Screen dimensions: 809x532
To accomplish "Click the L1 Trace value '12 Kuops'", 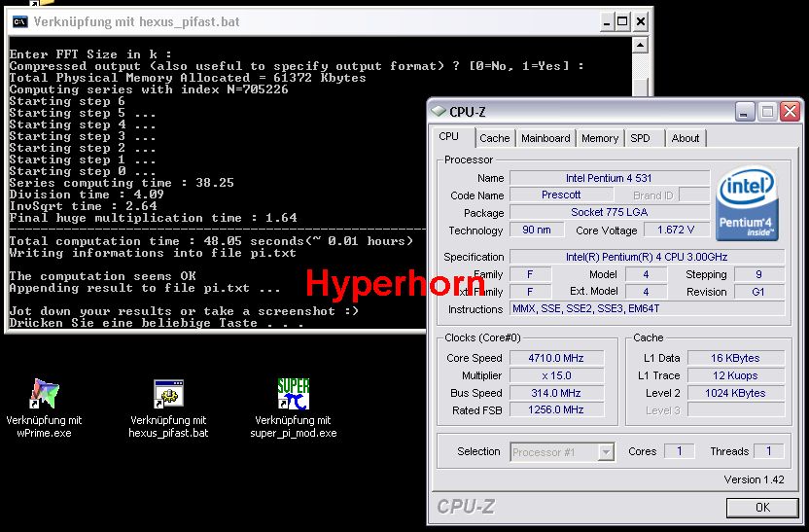I will point(736,375).
